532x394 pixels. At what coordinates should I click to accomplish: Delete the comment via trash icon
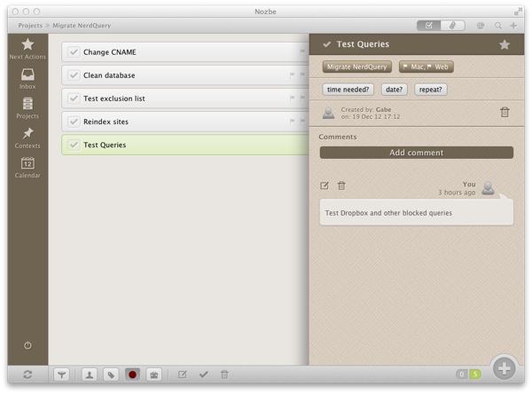coord(341,185)
